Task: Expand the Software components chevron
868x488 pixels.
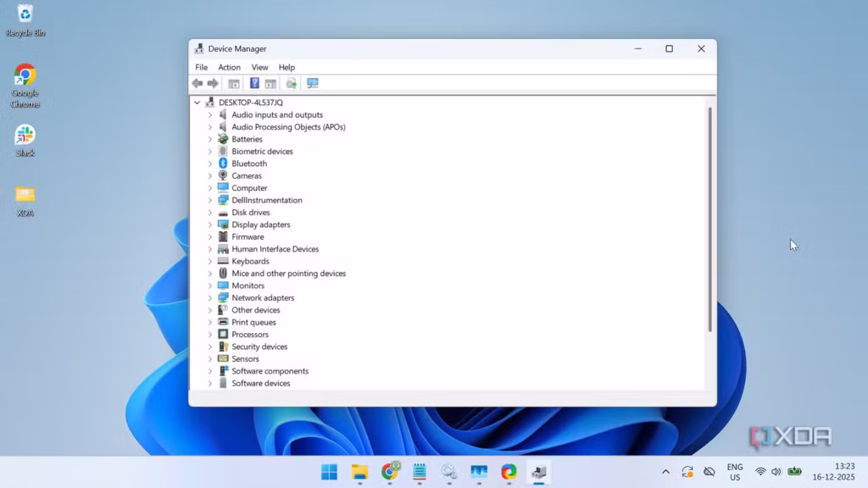Action: [x=210, y=371]
